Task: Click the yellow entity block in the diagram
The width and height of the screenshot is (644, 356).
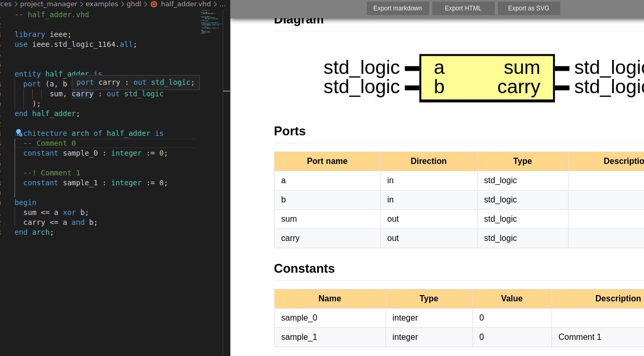Action: click(487, 78)
